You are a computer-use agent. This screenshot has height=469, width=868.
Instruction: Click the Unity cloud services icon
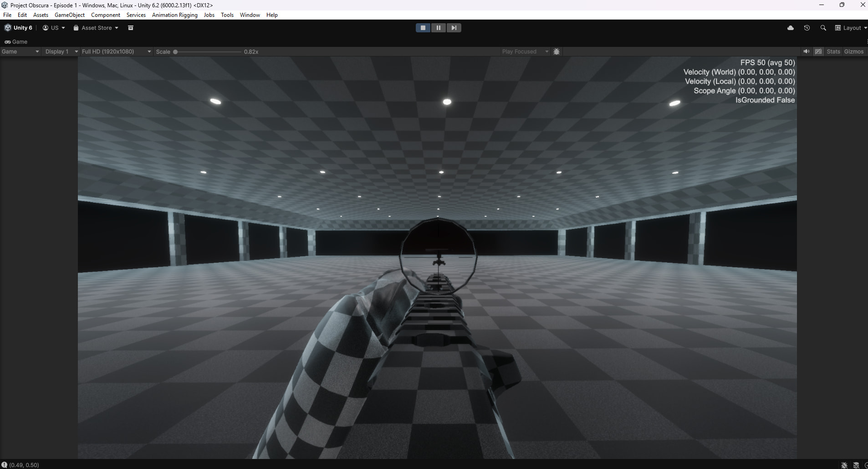click(x=791, y=27)
